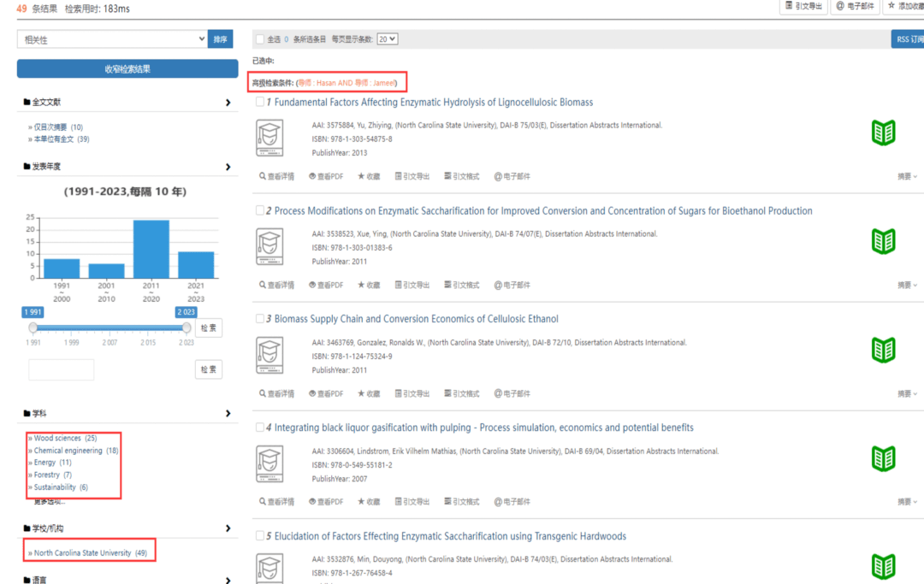Open full-text book icon for black liquor gasification result
The height and width of the screenshot is (584, 924).
883,458
